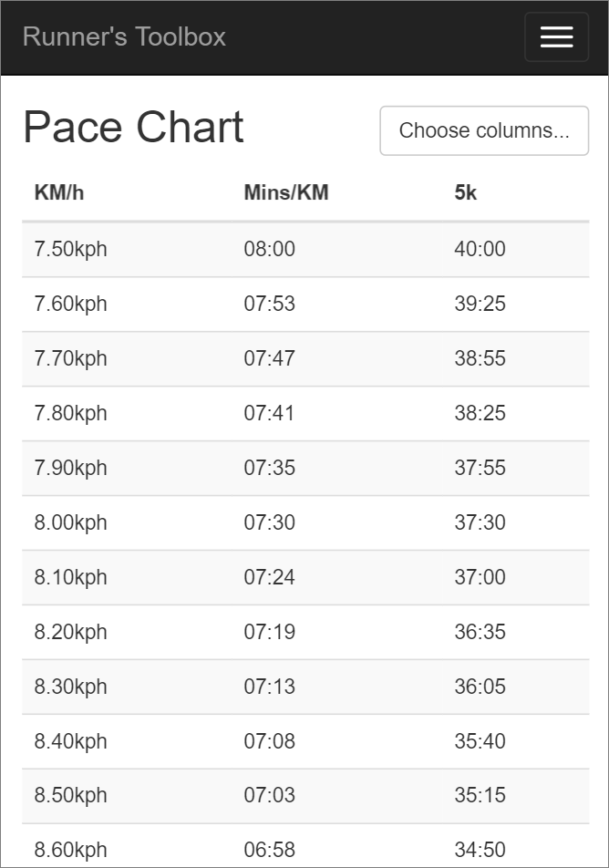Viewport: 609px width, 868px height.
Task: Open the hamburger navigation menu
Action: coord(556,37)
